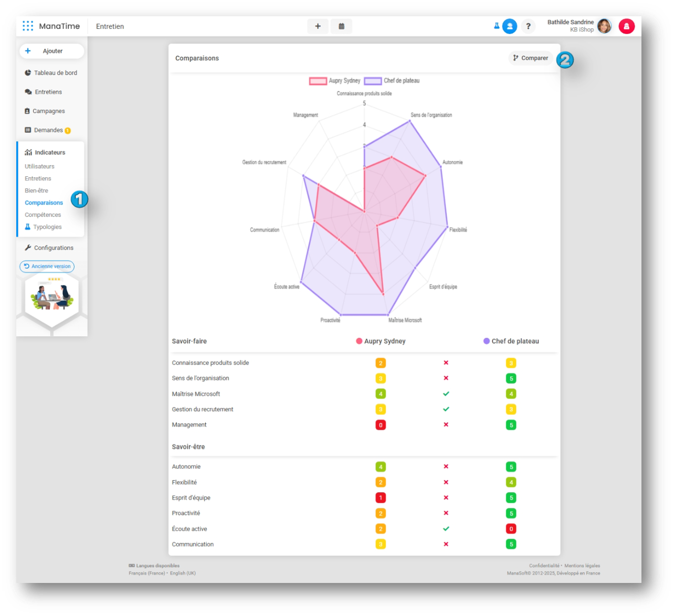
Task: Click the check mark for Gestion du recrutement
Action: 446,409
